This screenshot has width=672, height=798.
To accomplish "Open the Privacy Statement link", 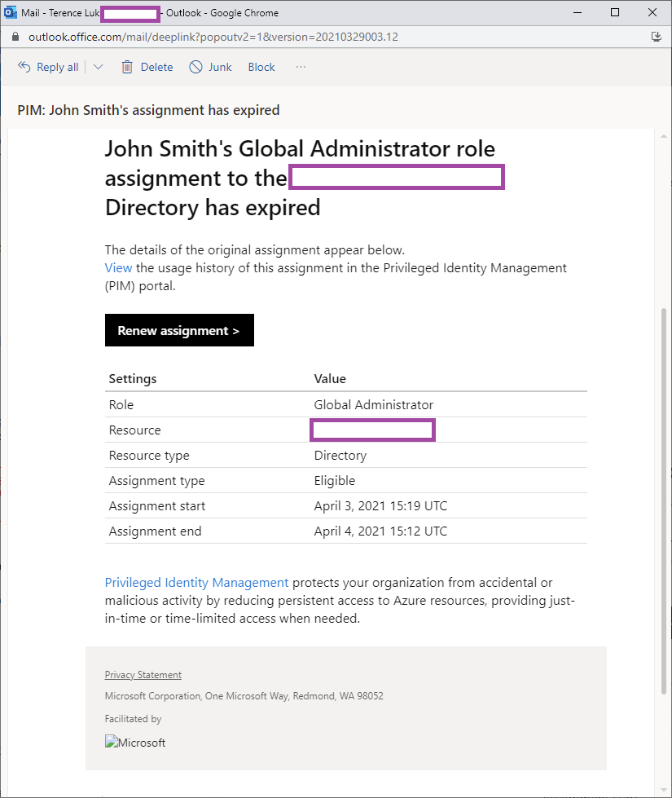I will click(x=143, y=675).
